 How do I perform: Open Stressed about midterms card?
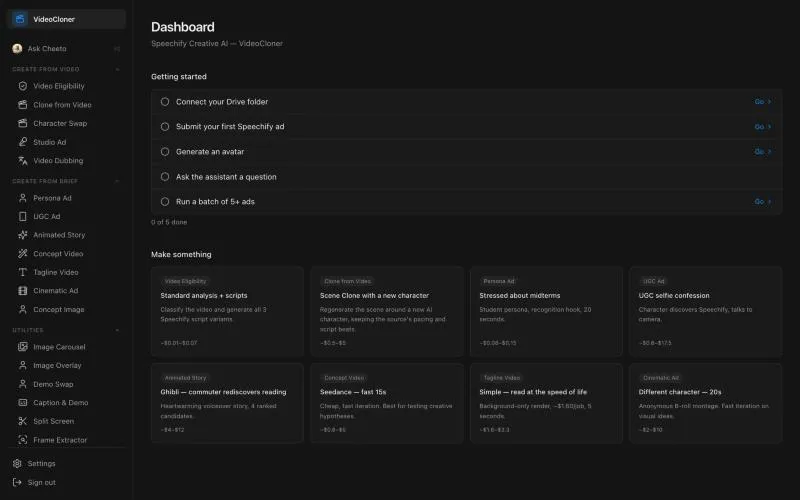pyautogui.click(x=546, y=311)
